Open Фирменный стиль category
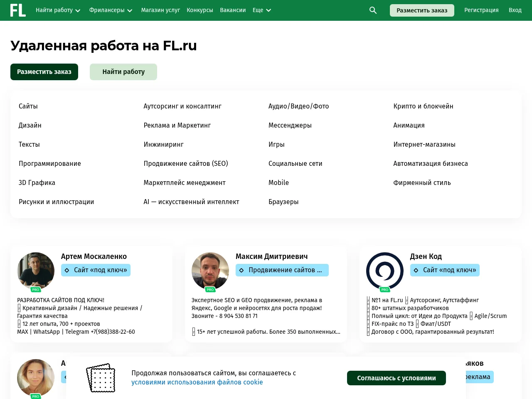The height and width of the screenshot is (399, 532). click(x=422, y=183)
